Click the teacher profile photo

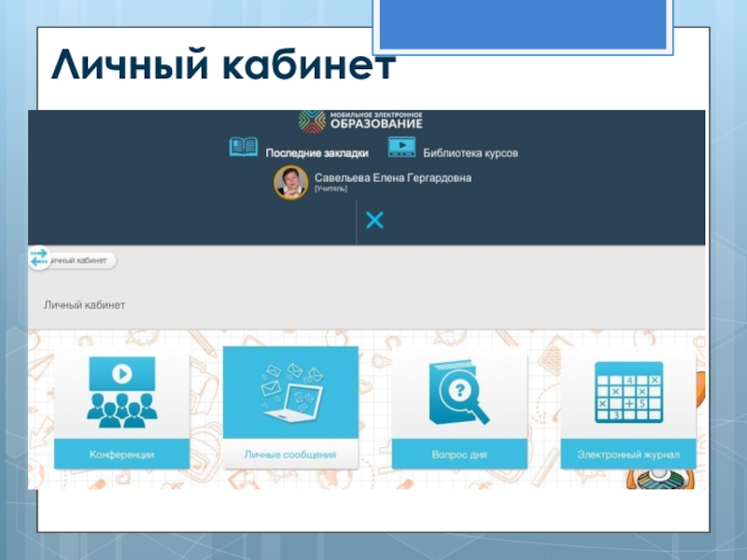(290, 182)
